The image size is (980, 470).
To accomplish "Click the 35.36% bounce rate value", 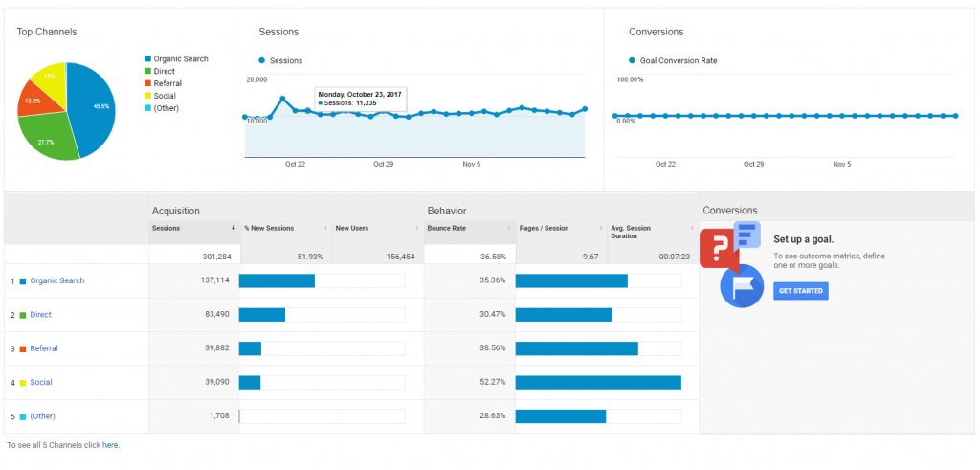I will pos(493,280).
